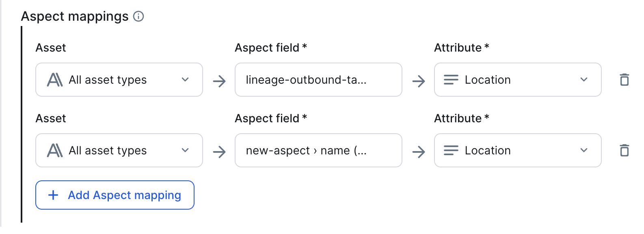The width and height of the screenshot is (644, 234).
Task: Click the asset type icon in first row
Action: click(55, 80)
